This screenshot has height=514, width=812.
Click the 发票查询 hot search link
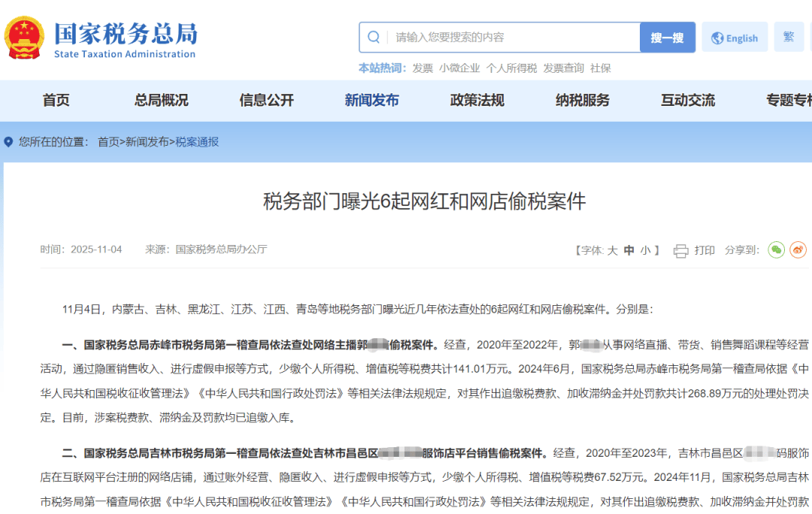[x=563, y=68]
